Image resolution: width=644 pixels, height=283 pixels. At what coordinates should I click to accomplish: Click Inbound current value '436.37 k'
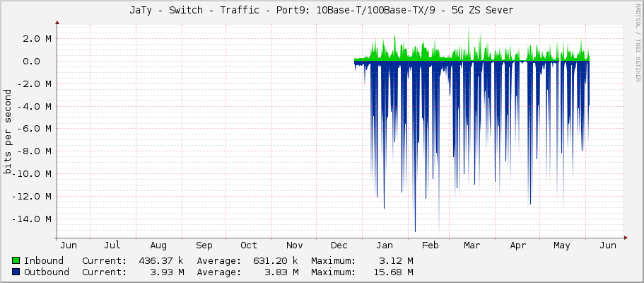(x=161, y=260)
